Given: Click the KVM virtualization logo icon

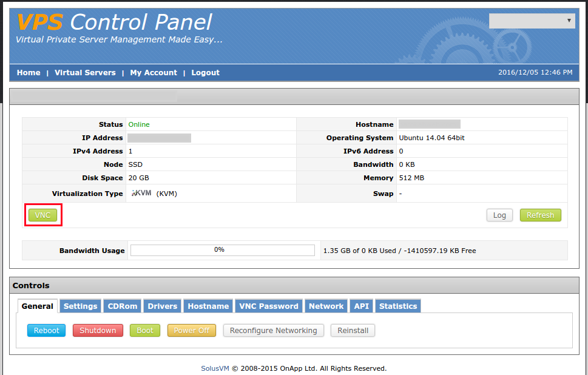Looking at the screenshot, I should (141, 193).
